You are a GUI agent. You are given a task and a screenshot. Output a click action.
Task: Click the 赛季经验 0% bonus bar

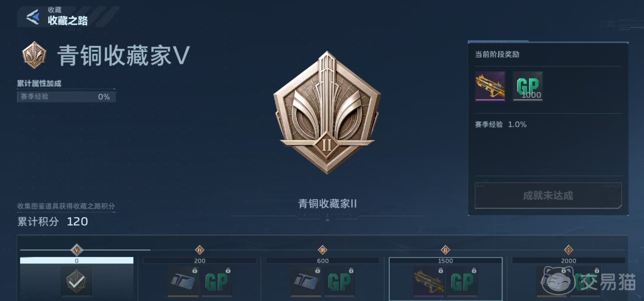click(66, 97)
